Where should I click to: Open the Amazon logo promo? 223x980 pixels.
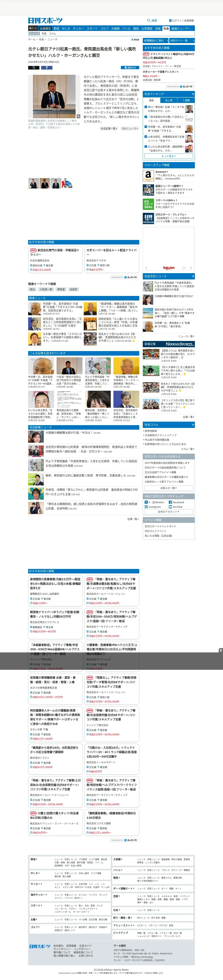point(148,175)
